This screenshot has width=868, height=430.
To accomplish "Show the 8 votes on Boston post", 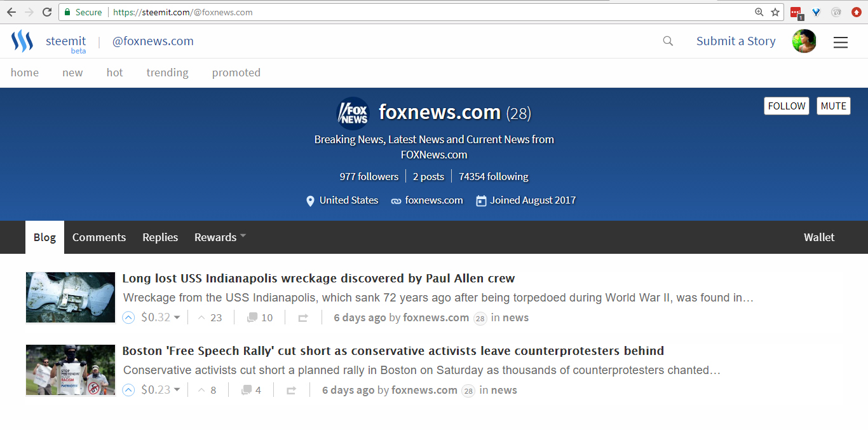I will click(x=207, y=390).
